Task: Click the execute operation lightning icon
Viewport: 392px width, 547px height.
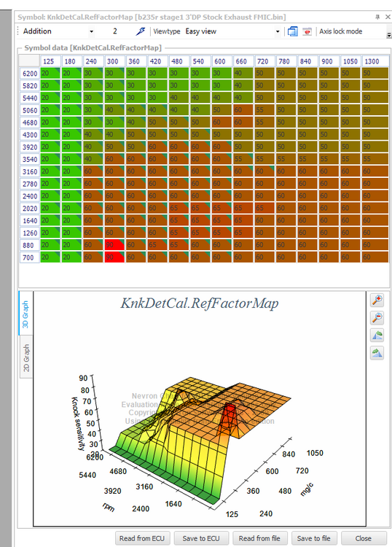Action: click(140, 31)
